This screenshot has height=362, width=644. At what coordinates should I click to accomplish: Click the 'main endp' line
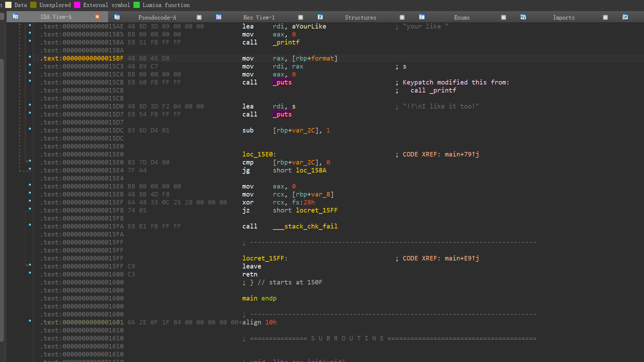[x=259, y=298]
